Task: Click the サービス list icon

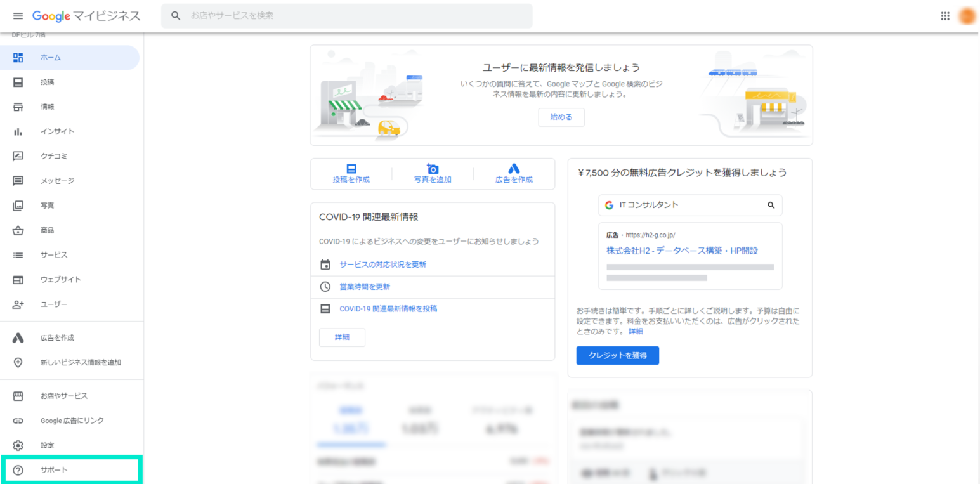Action: point(18,255)
